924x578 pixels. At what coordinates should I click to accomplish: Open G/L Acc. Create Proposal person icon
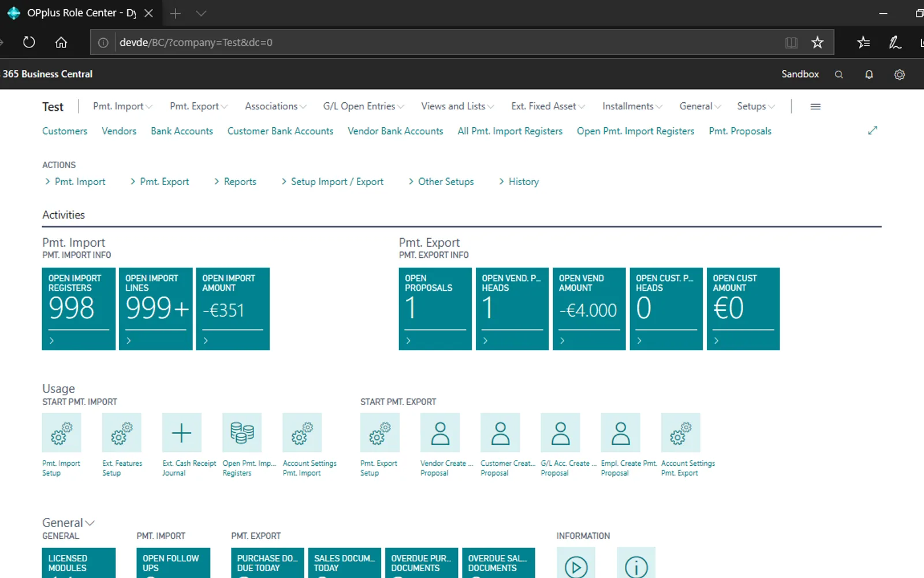(x=560, y=432)
